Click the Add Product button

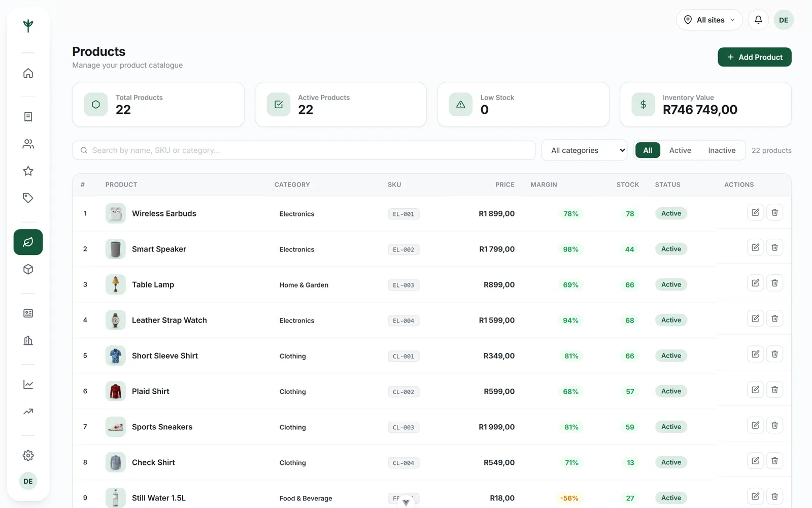point(754,57)
